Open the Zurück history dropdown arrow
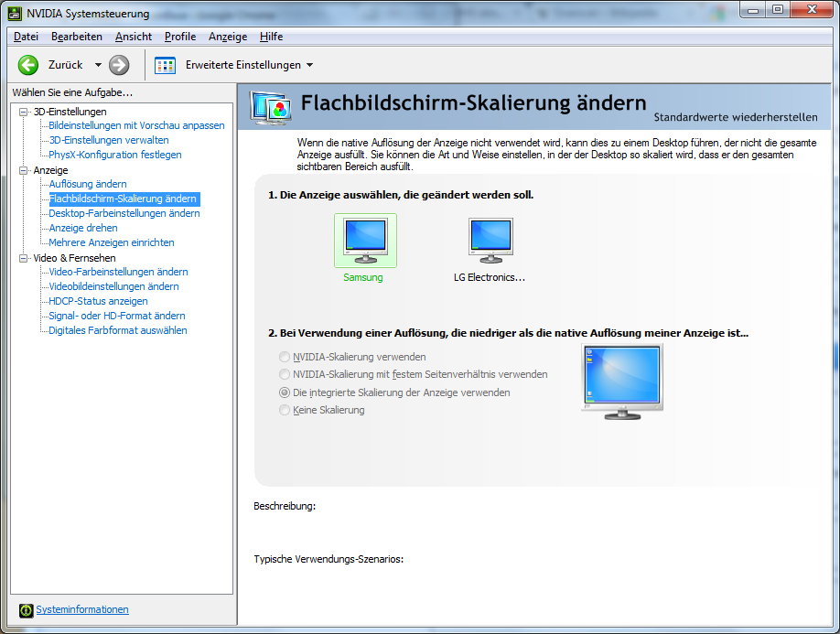This screenshot has height=634, width=840. point(98,65)
